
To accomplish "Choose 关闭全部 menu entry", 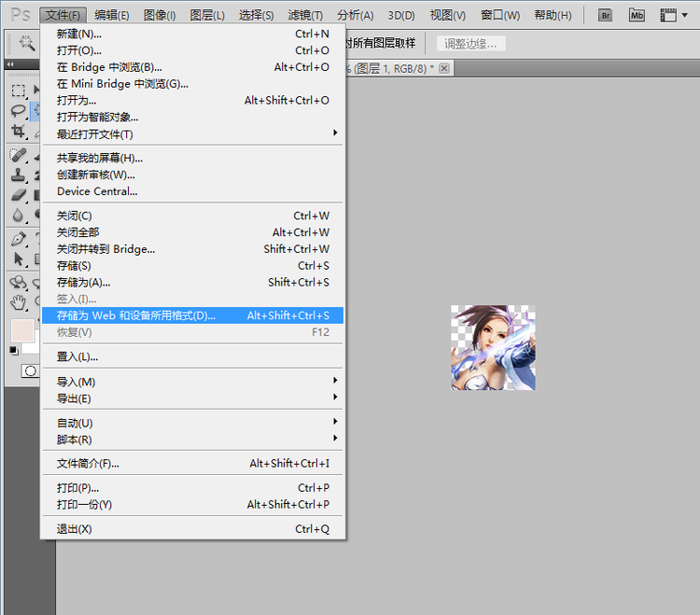I will click(x=192, y=232).
